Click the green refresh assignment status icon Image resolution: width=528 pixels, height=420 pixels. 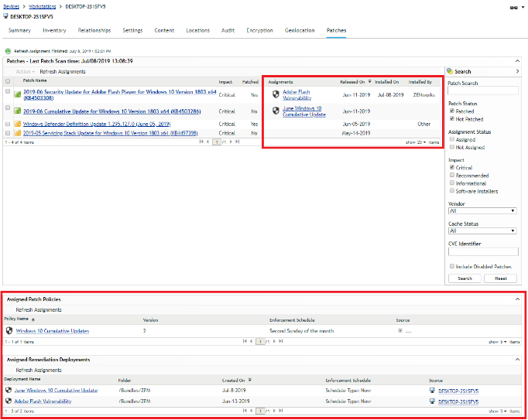coord(8,51)
